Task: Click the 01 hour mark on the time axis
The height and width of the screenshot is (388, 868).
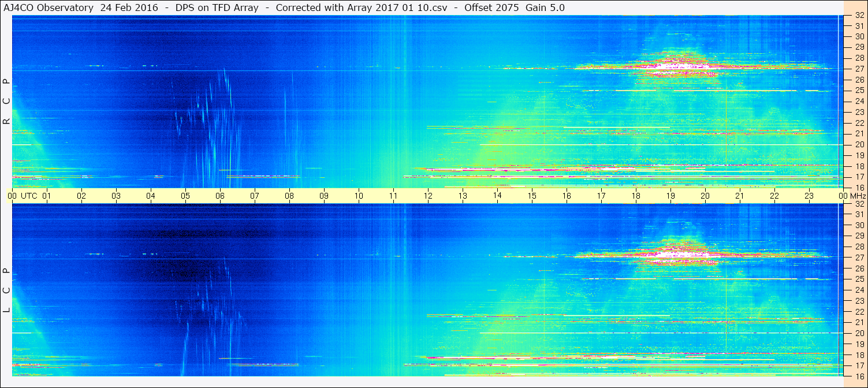Action: point(47,196)
